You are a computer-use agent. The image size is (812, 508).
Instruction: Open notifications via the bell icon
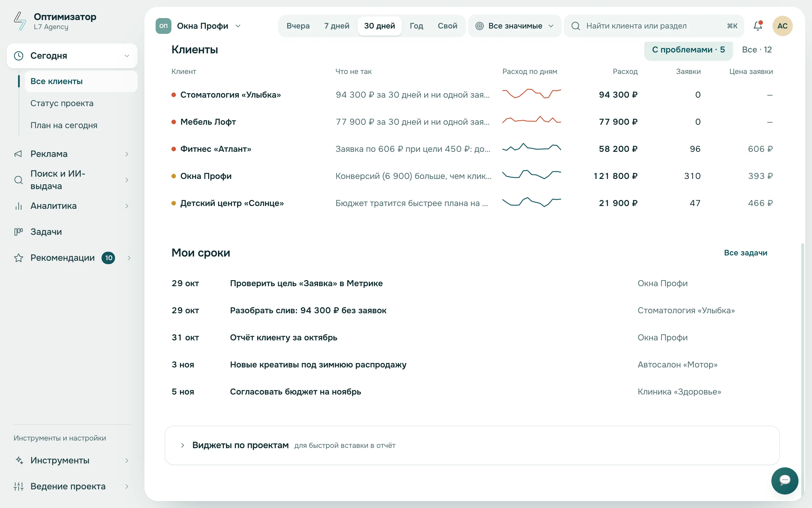click(x=758, y=25)
